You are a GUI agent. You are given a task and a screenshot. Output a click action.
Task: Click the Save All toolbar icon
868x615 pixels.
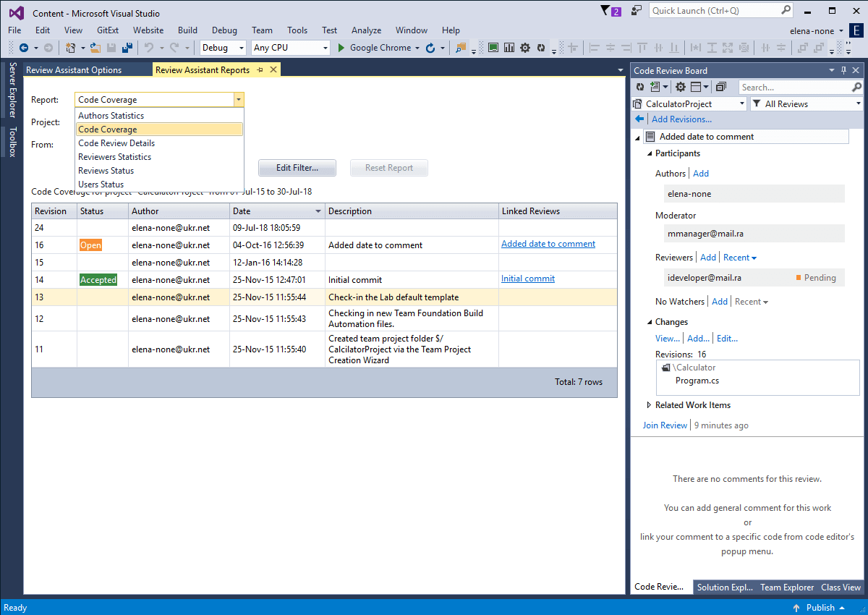pos(127,48)
